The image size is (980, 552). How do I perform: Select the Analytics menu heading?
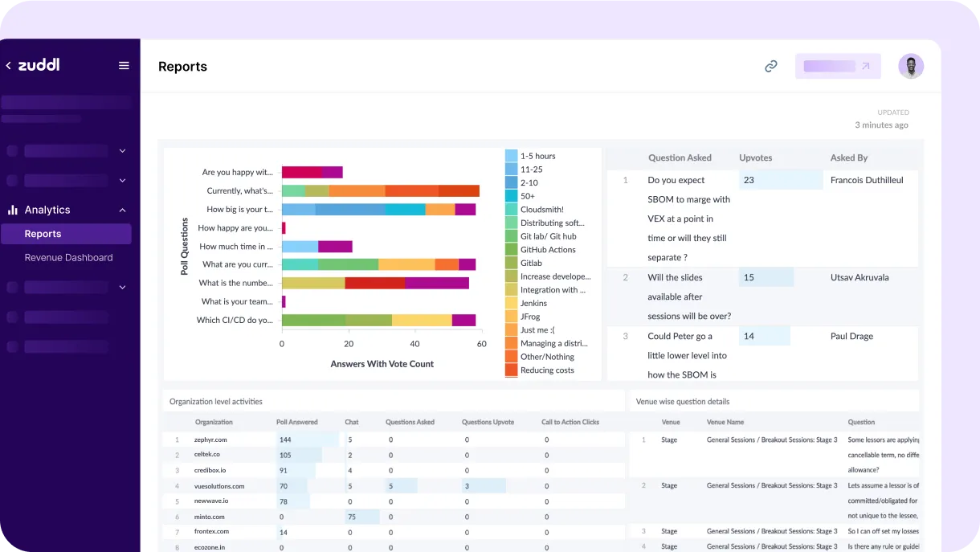47,210
